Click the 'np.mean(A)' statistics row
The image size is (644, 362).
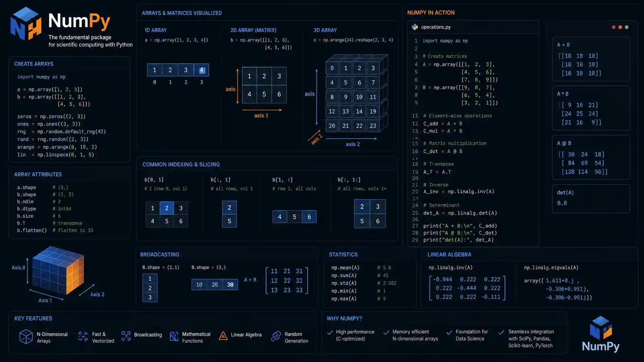pos(361,268)
